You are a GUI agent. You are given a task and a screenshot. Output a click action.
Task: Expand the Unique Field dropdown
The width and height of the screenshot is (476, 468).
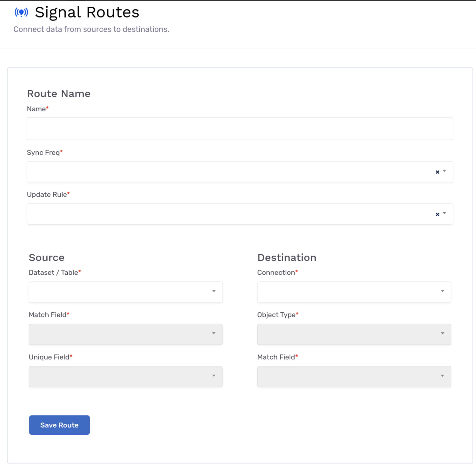[126, 377]
